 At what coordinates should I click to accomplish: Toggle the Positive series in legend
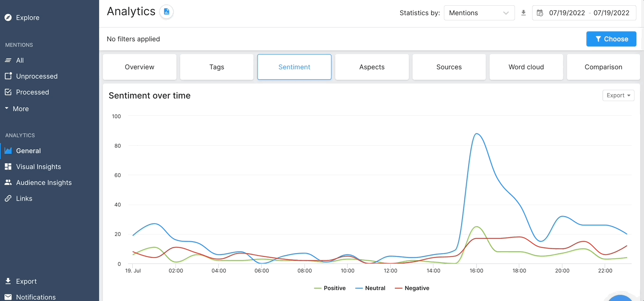coord(330,288)
